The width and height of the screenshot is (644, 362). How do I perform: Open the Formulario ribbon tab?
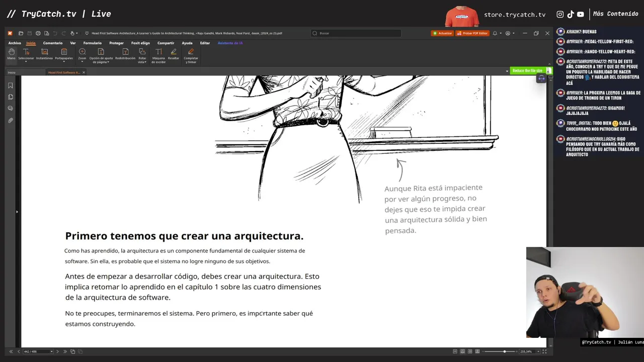[93, 43]
